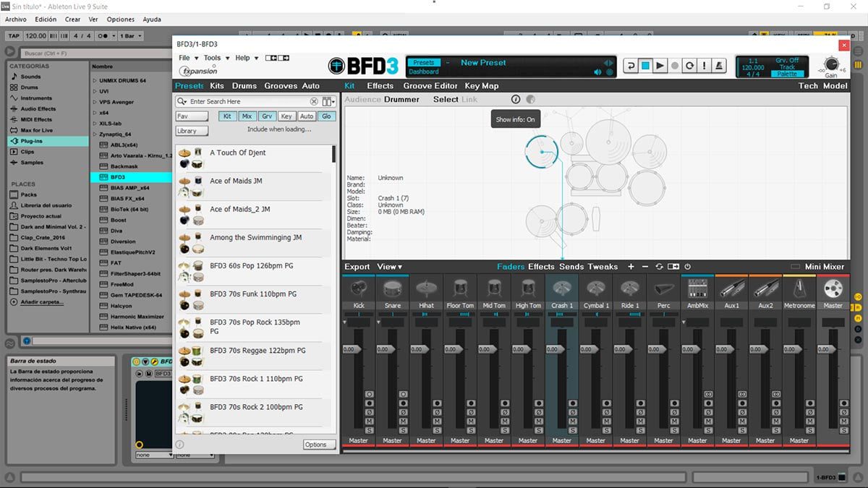Toggle the BFD3 metronome icon in transport

click(720, 66)
